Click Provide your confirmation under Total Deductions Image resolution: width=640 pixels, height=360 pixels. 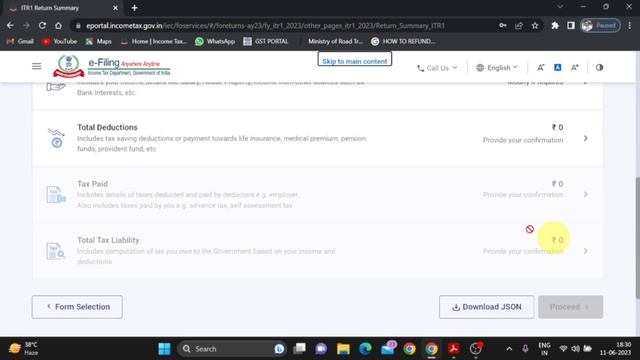click(523, 140)
